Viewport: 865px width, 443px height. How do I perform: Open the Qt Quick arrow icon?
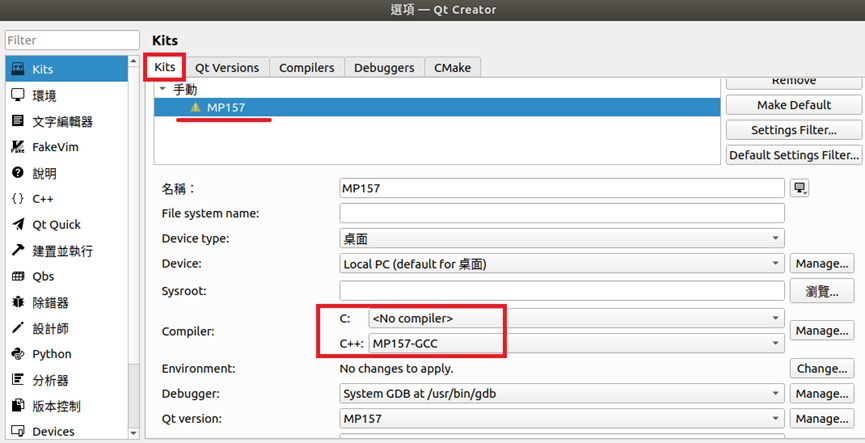(18, 225)
